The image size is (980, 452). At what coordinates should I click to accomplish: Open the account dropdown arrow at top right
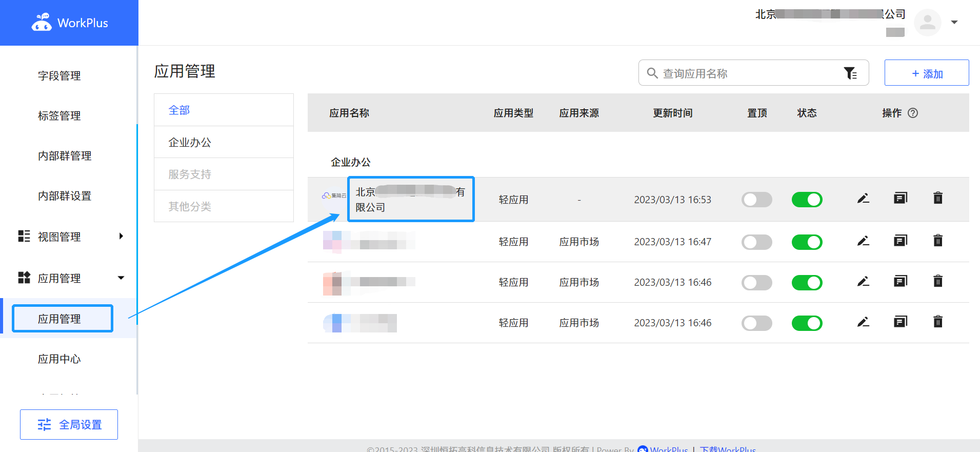(x=954, y=23)
